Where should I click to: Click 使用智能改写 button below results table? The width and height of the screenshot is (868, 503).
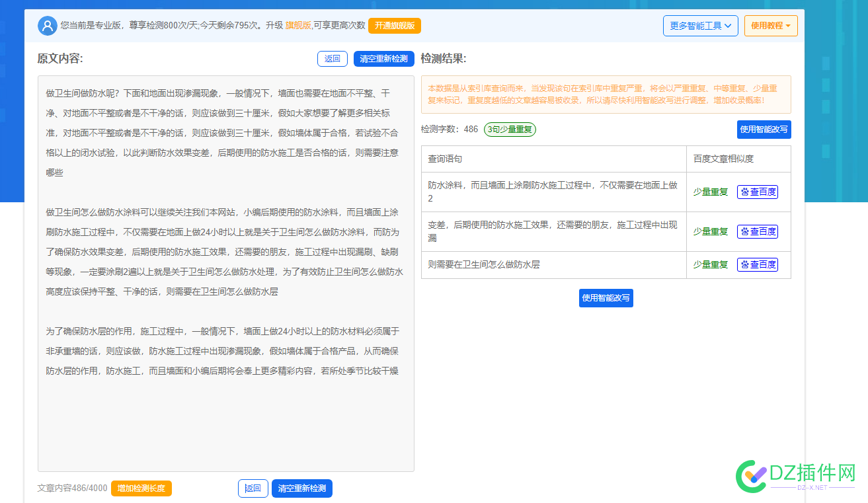coord(606,298)
